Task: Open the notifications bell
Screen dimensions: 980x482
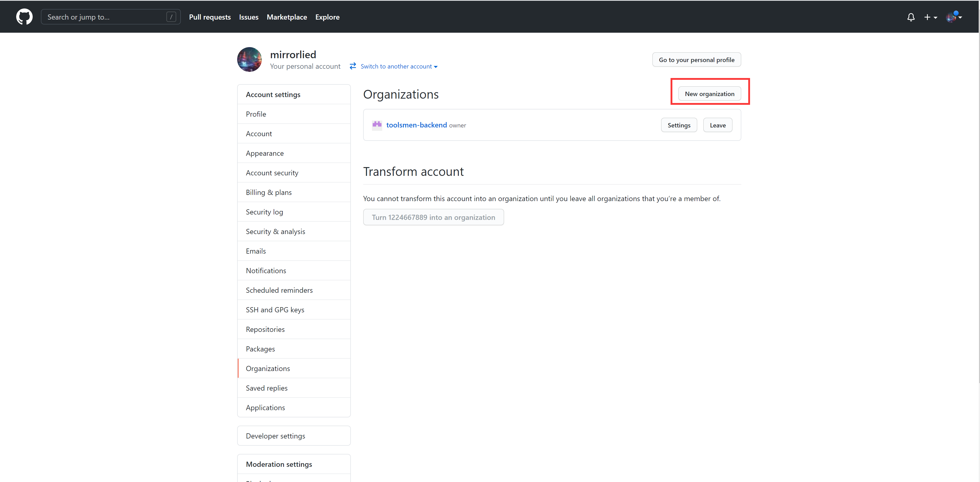Action: pyautogui.click(x=911, y=17)
